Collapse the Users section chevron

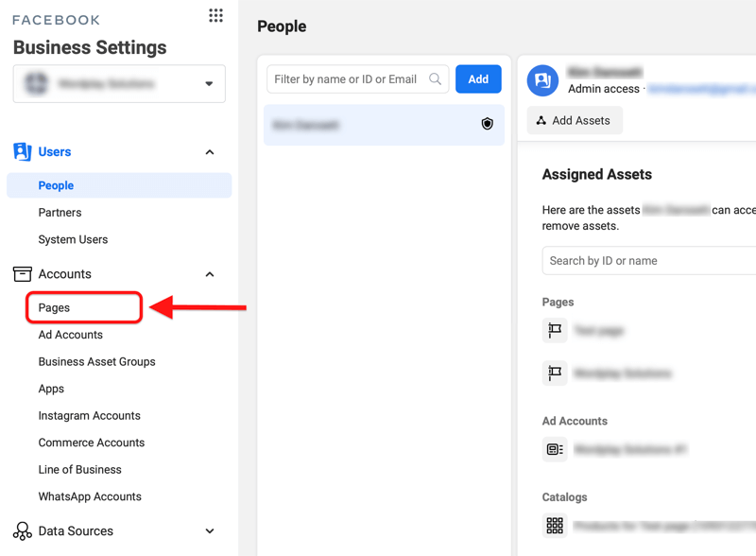209,152
